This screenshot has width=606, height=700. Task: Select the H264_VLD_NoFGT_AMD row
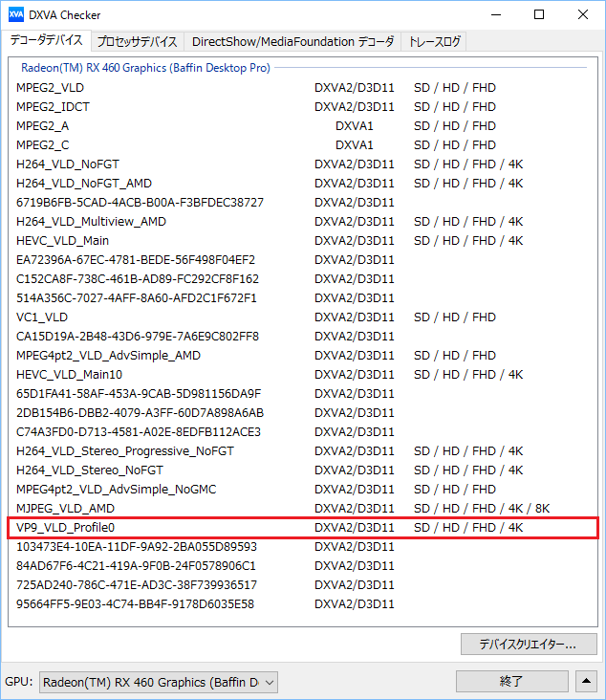303,184
